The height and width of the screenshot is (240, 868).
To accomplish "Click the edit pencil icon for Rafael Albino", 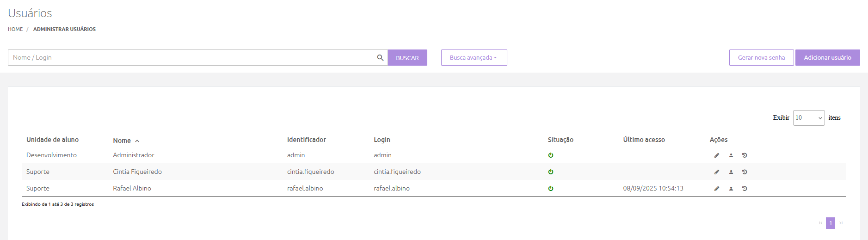I will (x=717, y=189).
